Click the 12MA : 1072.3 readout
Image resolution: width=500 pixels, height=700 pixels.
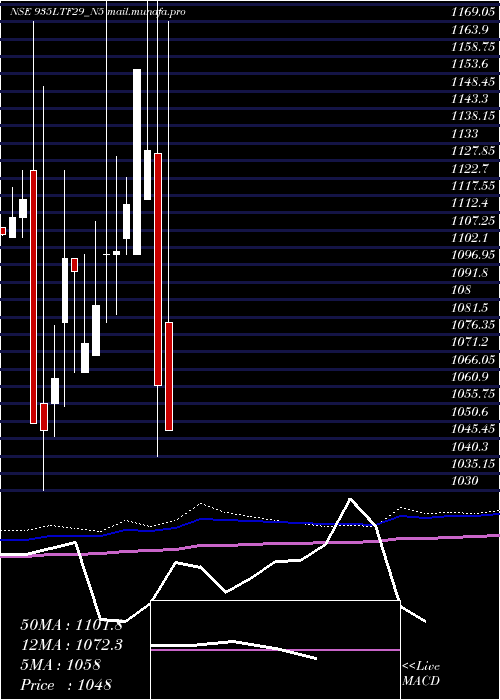tap(71, 645)
